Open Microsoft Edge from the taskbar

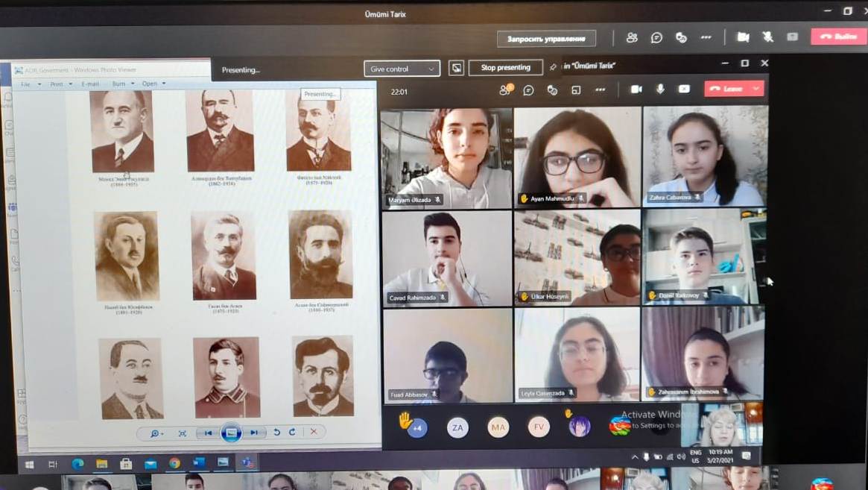(77, 464)
